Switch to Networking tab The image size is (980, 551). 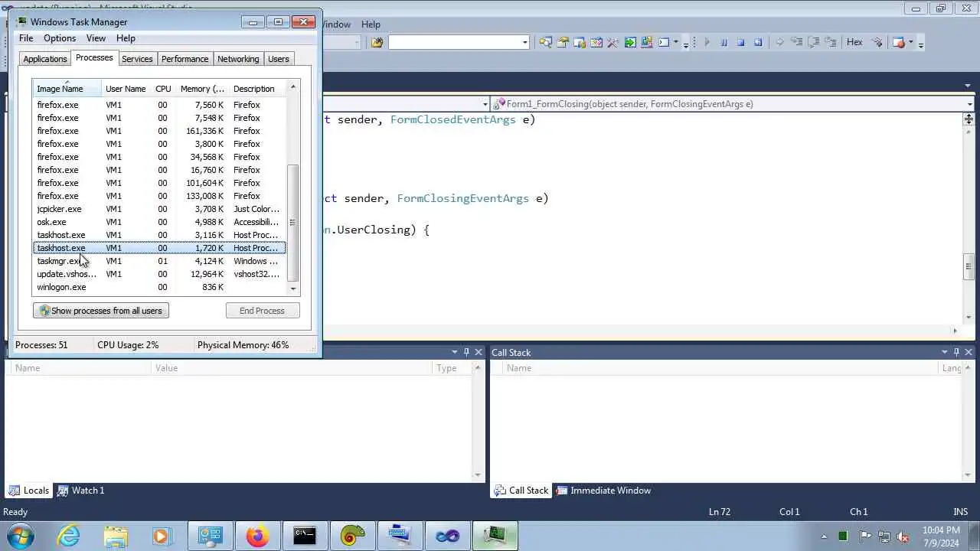click(x=238, y=59)
